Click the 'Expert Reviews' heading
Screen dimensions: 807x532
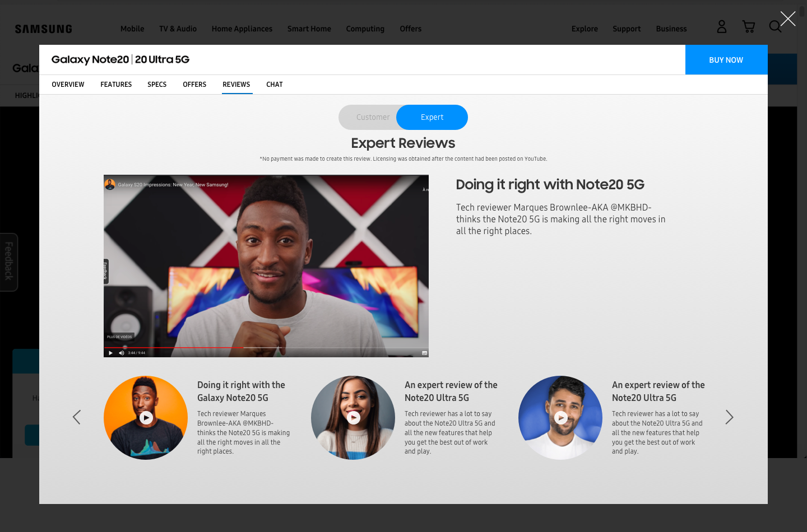[403, 143]
